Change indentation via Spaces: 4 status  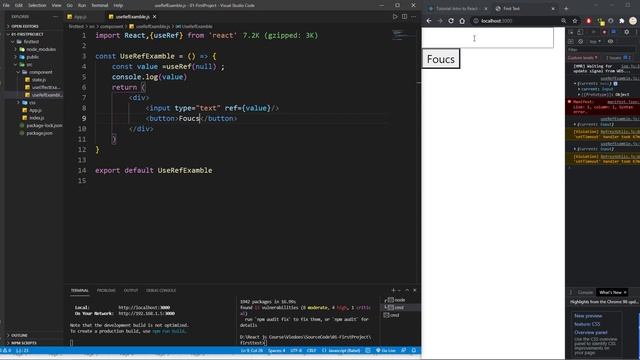276,351
